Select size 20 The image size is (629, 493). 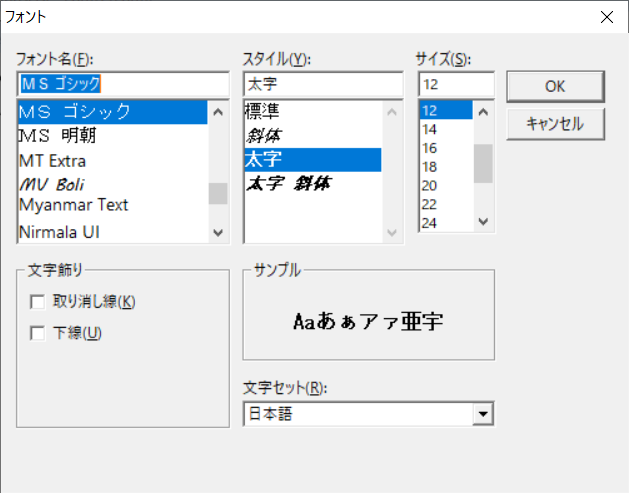point(446,186)
